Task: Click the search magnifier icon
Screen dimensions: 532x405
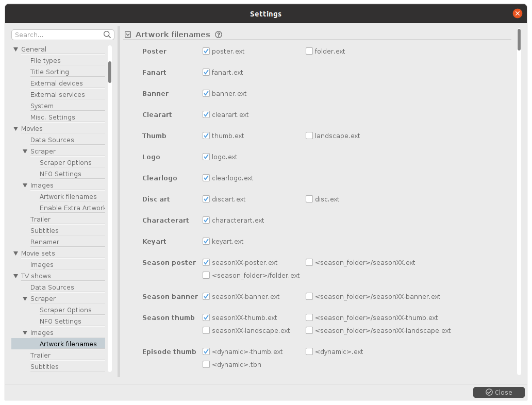Action: 107,35
